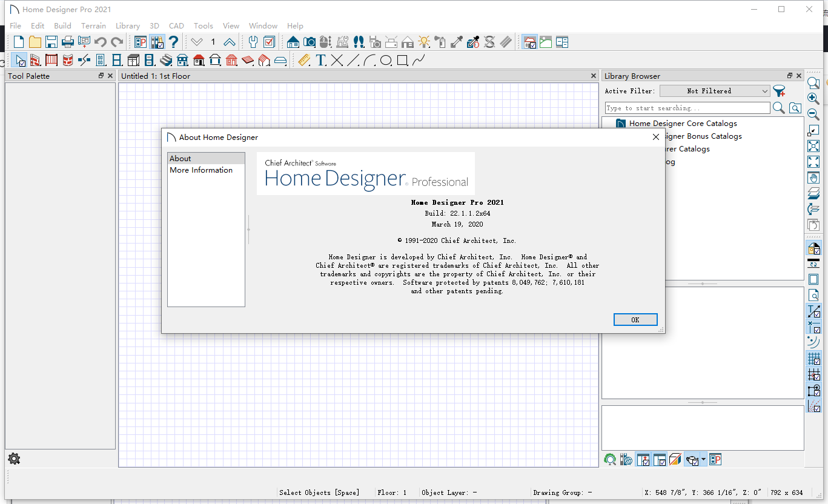
Task: Toggle the Project Browser icon
Action: point(141,42)
